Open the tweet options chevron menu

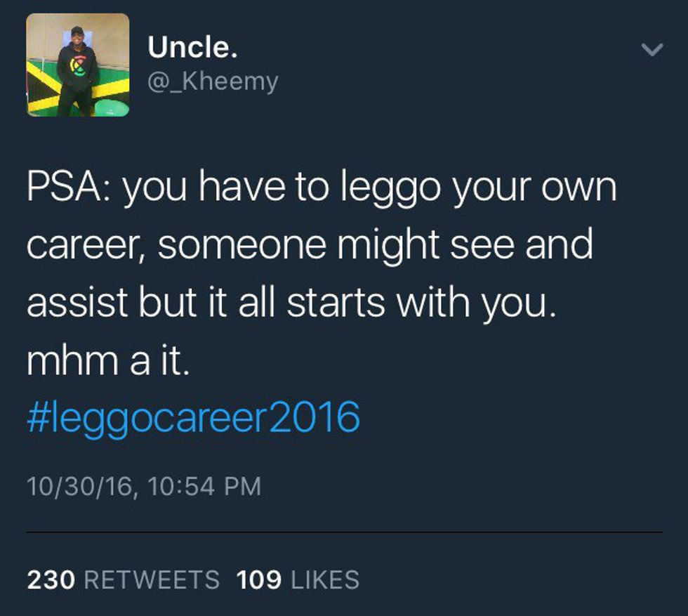point(652,50)
